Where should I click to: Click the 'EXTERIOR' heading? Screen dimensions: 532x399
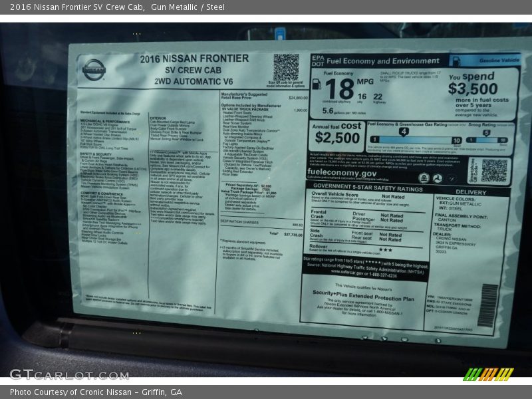158,118
